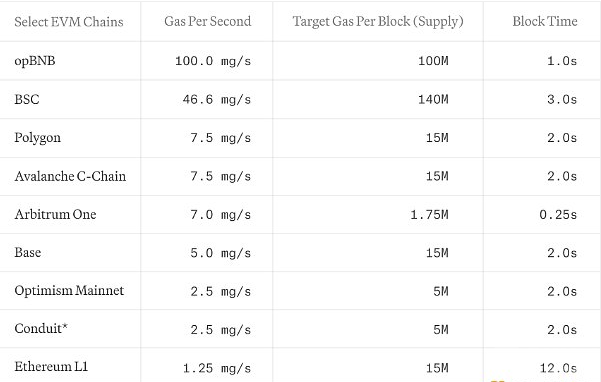Screen dimensions: 601x382
Task: Click the Base chain name
Action: [28, 252]
